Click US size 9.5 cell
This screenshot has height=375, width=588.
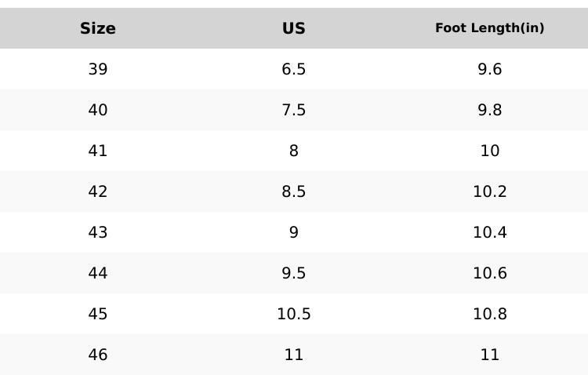294,273
